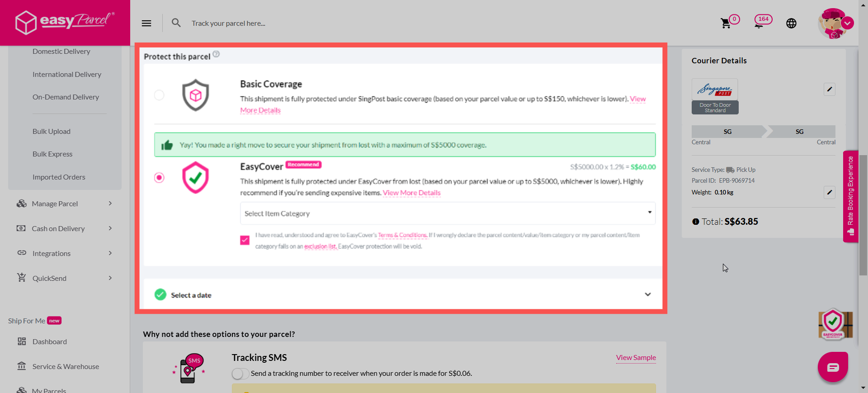Image resolution: width=868 pixels, height=393 pixels.
Task: Edit weight with the pencil icon
Action: pyautogui.click(x=829, y=192)
